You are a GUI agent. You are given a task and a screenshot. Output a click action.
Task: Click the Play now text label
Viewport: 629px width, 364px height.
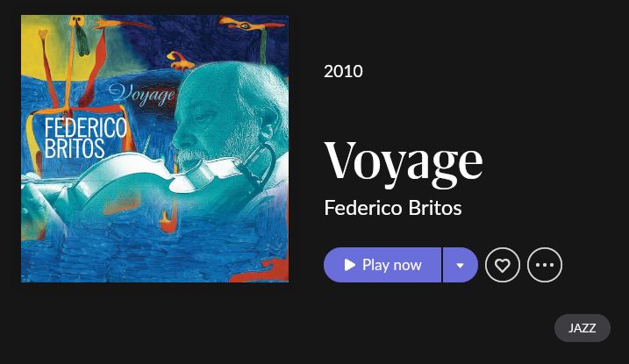click(x=392, y=265)
